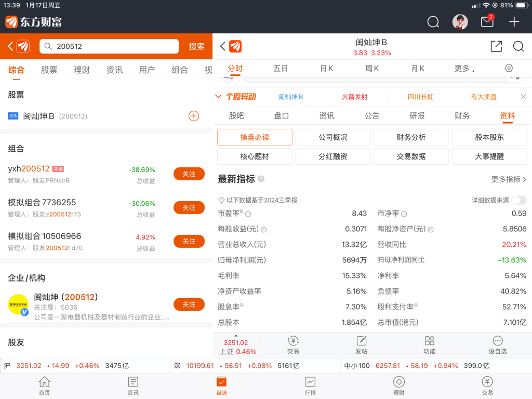Tap the 交易 icon in stock toolbar
This screenshot has height=399, width=532.
[293, 345]
